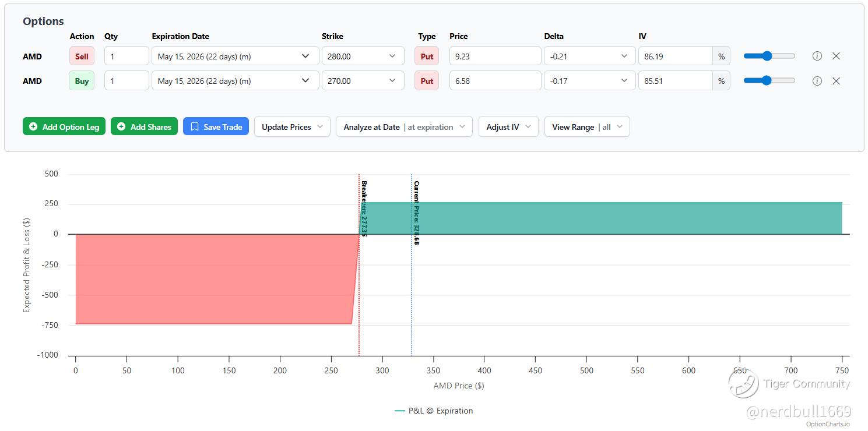This screenshot has height=431, width=868.
Task: Click the 9.23 price input field
Action: pos(494,56)
